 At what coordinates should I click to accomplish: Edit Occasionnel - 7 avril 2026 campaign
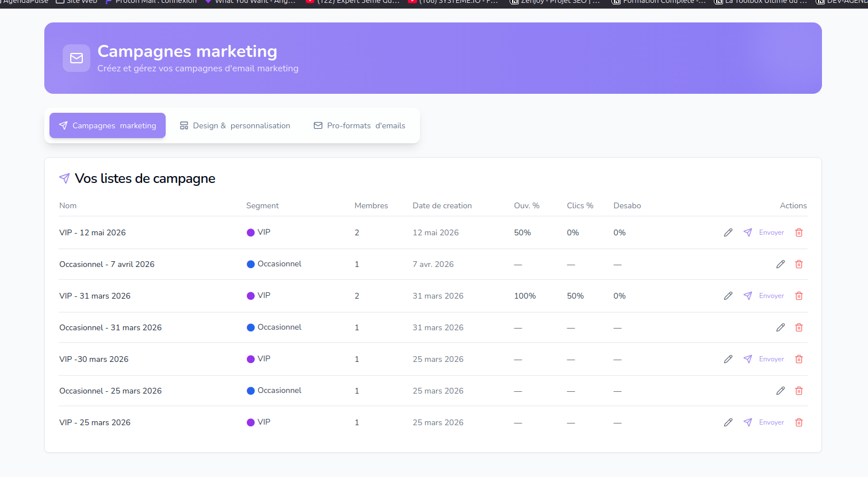[781, 264]
